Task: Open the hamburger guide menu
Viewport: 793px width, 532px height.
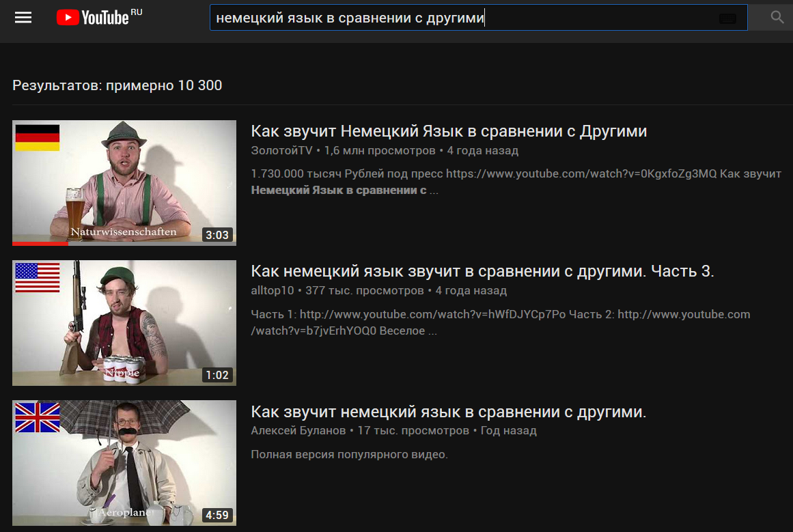Action: click(x=23, y=18)
